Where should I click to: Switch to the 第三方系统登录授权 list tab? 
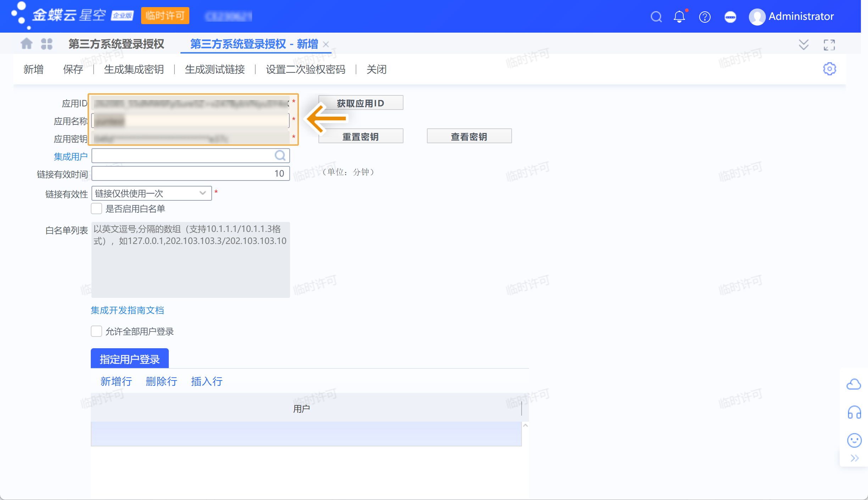pyautogui.click(x=116, y=44)
